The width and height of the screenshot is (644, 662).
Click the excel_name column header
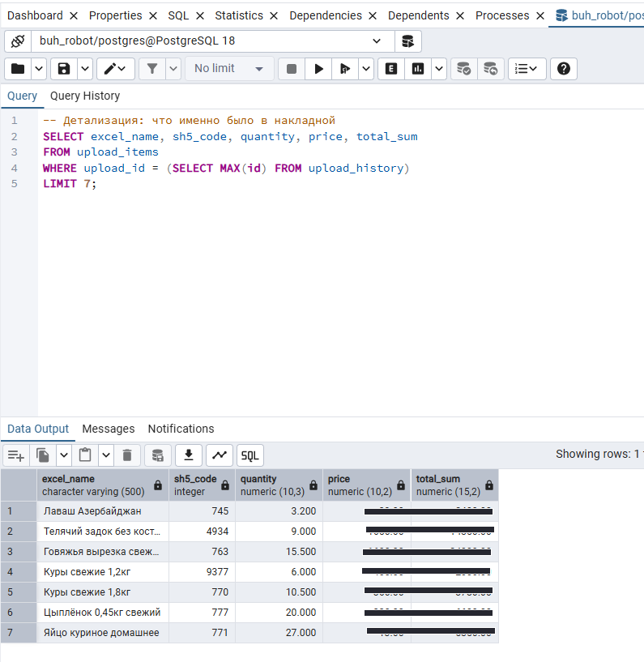coord(103,485)
